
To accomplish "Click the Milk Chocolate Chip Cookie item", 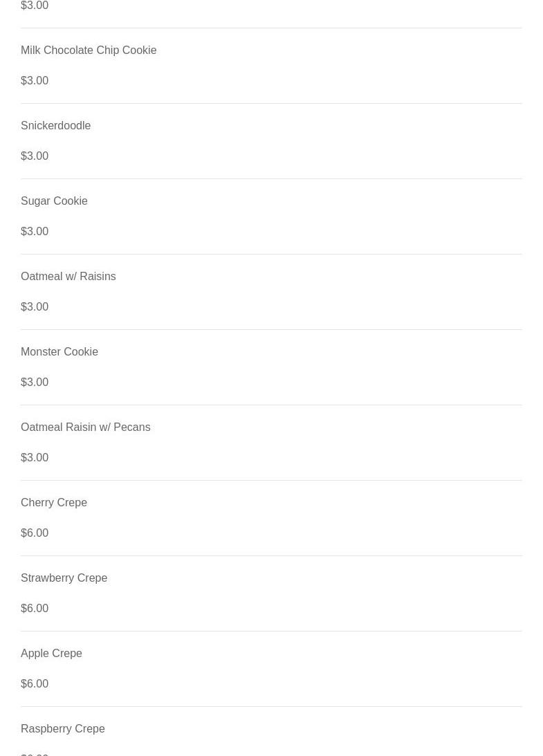I will 89,50.
